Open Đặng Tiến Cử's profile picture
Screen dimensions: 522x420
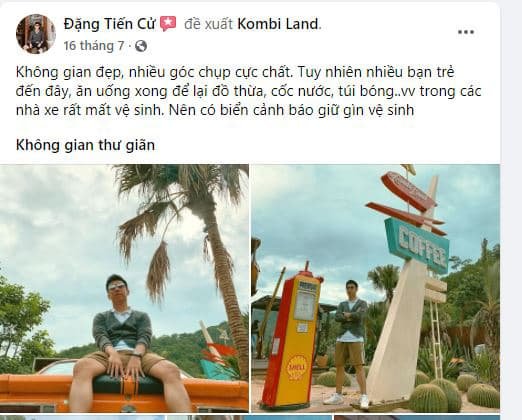tap(35, 34)
